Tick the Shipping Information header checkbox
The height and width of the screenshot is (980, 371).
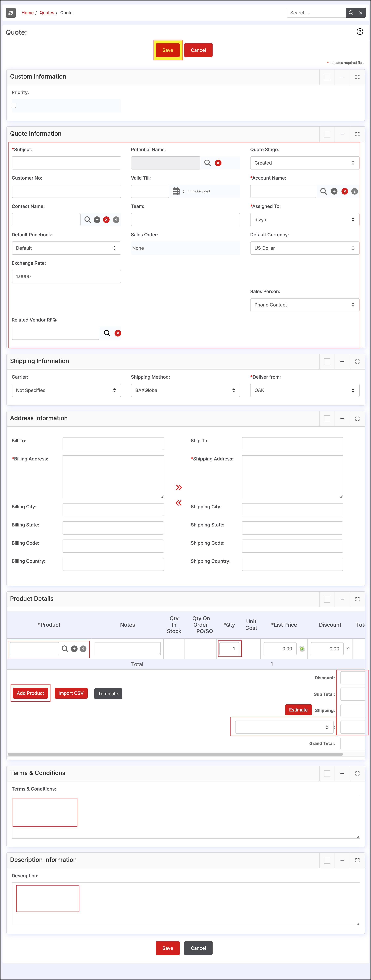[327, 361]
